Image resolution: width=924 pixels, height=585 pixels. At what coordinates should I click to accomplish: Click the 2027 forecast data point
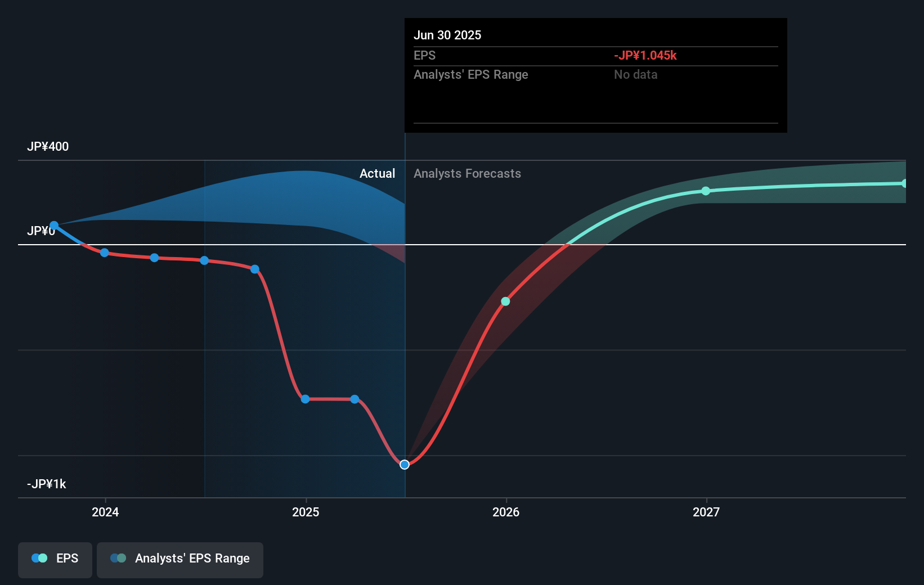(x=706, y=191)
